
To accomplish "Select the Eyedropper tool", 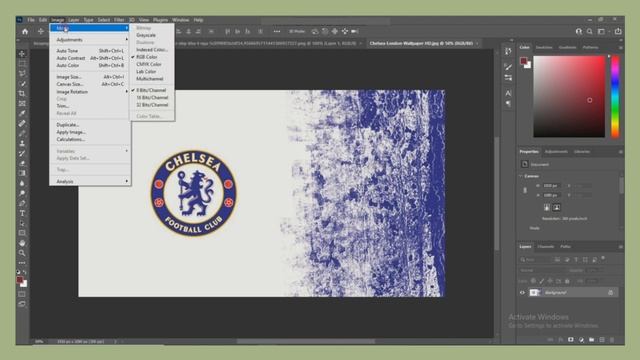I will pos(22,113).
